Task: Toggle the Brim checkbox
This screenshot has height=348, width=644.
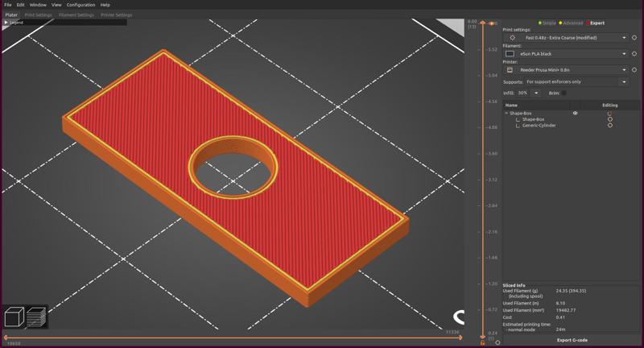Action: 564,93
